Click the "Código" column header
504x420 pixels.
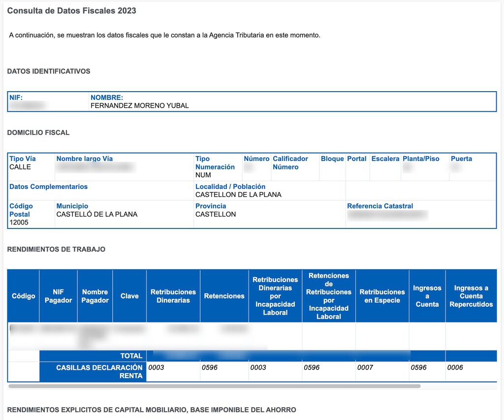(x=24, y=296)
